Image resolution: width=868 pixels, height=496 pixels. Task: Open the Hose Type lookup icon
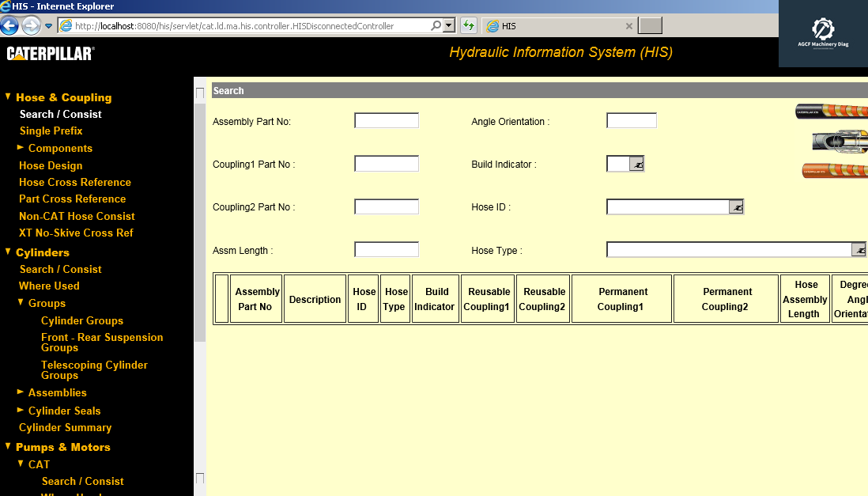[860, 249]
